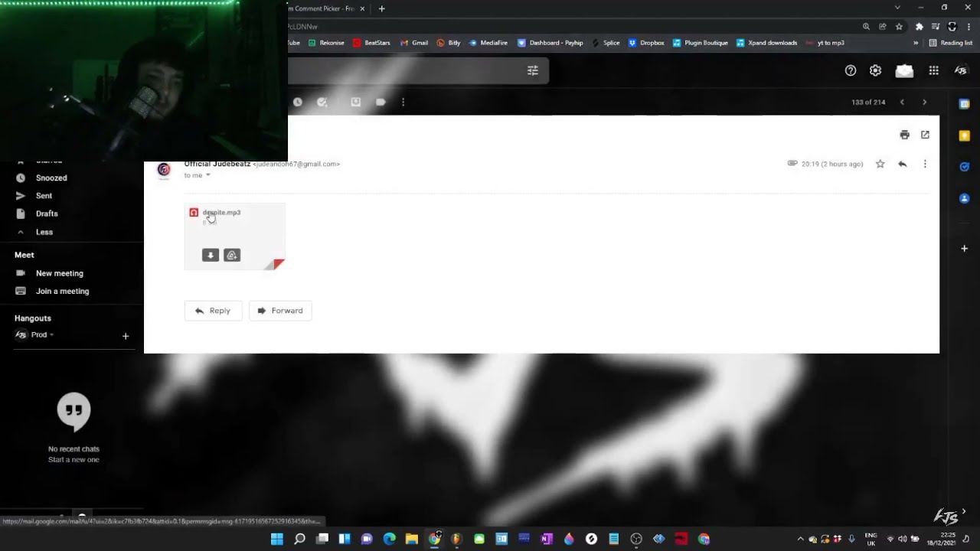Image resolution: width=980 pixels, height=551 pixels.
Task: Open the Google Calendar side panel icon
Action: click(965, 104)
